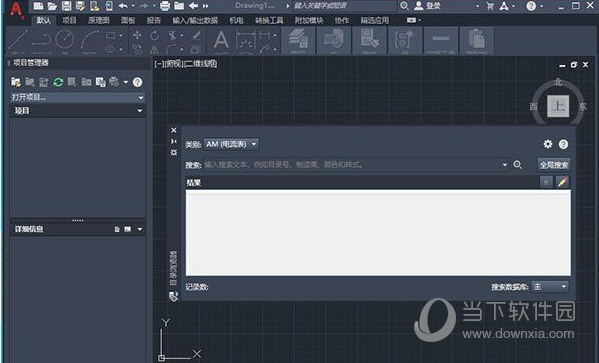This screenshot has height=363, width=599.
Task: Toggle auto-hide on the catalog palette
Action: [x=174, y=141]
